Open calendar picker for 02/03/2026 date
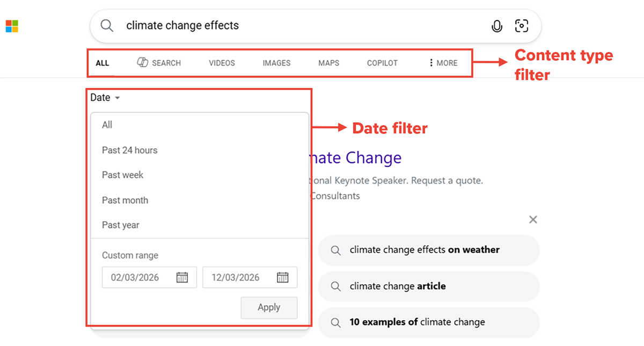This screenshot has width=644, height=346. click(182, 277)
